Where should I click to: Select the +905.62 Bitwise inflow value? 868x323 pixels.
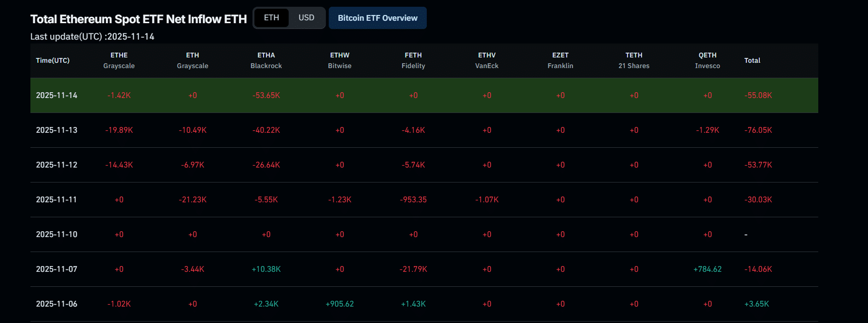[339, 304]
